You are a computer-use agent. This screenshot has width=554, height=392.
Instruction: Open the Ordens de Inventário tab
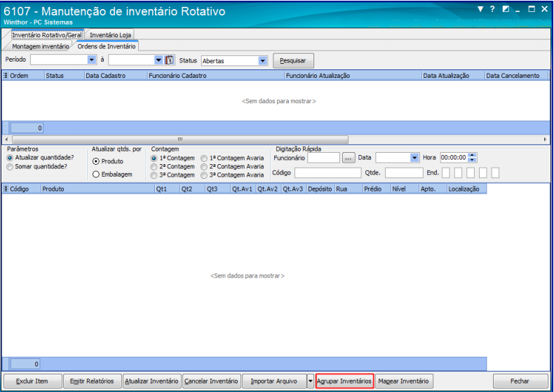(x=107, y=46)
